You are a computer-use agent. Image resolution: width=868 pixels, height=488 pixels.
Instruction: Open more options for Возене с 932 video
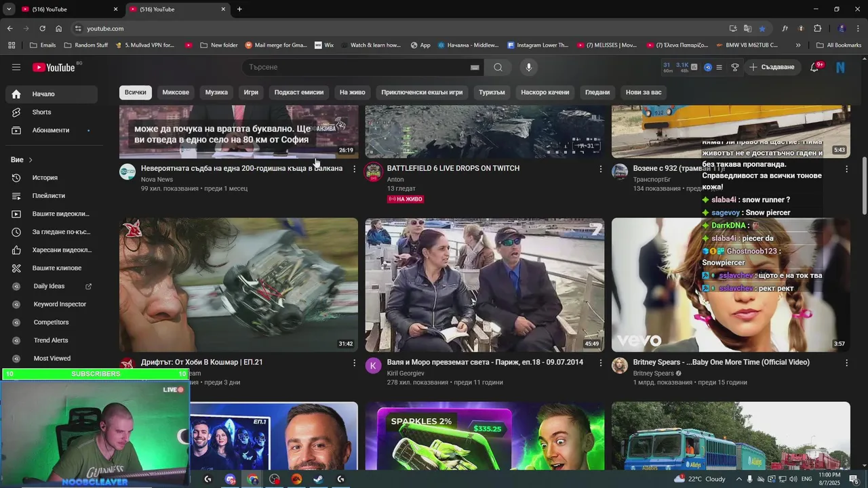[846, 169]
